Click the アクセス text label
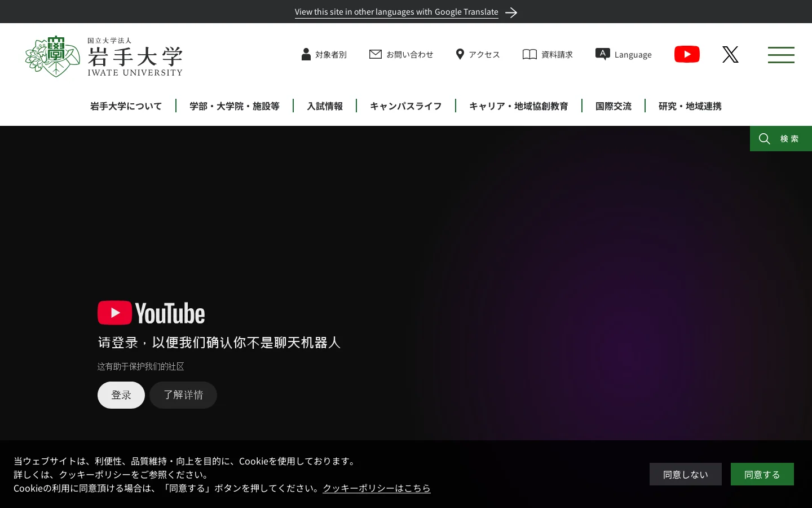The image size is (812, 508). tap(484, 55)
